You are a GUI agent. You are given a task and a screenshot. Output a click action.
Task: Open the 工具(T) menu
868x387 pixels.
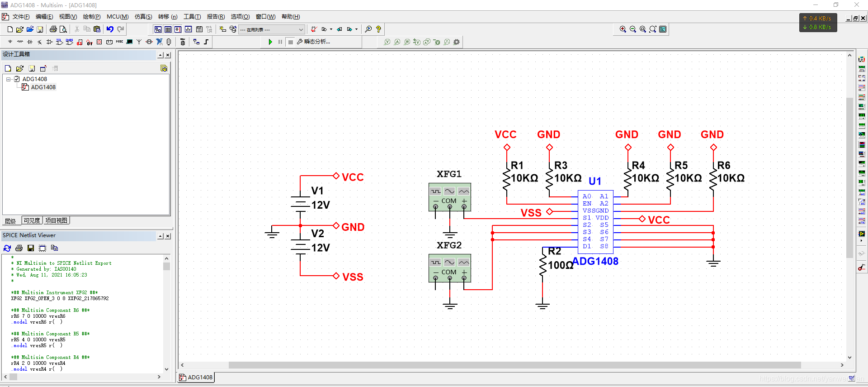coord(192,17)
